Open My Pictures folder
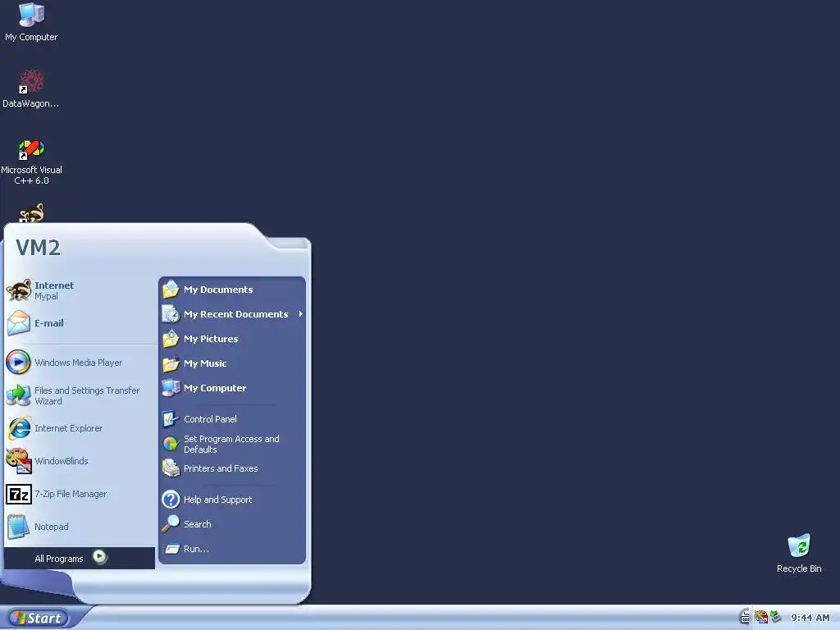Screen dimensions: 840x630 tap(232, 339)
